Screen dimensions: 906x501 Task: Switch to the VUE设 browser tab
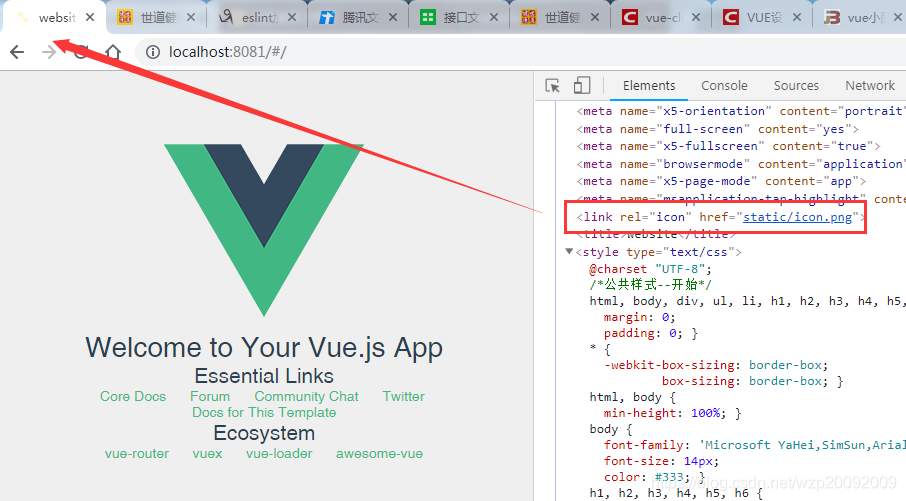tap(763, 17)
